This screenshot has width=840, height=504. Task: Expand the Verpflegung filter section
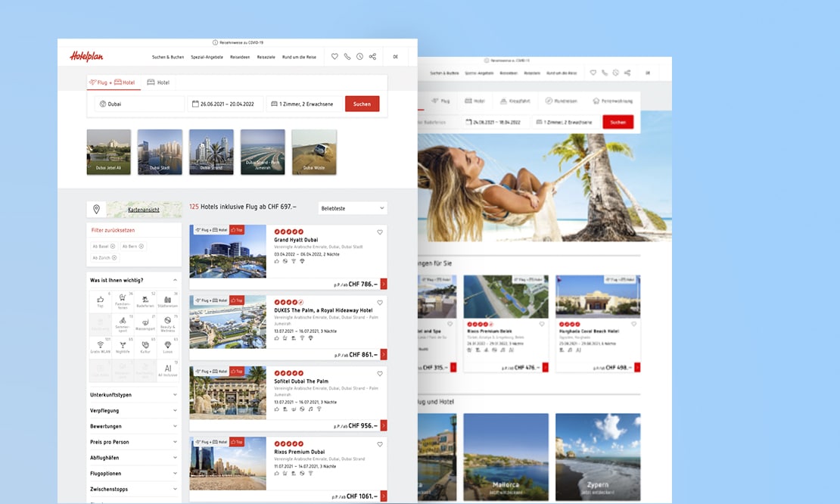(x=133, y=410)
